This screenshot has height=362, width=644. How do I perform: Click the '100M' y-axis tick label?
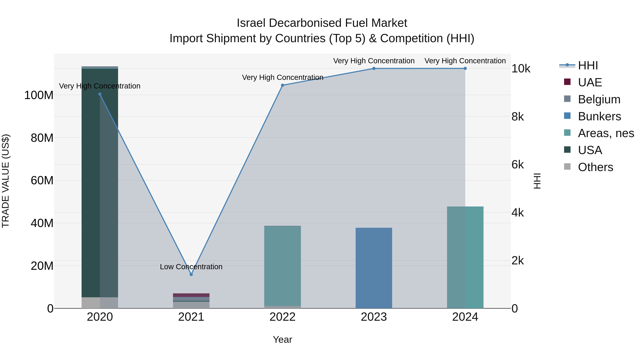[x=39, y=95]
